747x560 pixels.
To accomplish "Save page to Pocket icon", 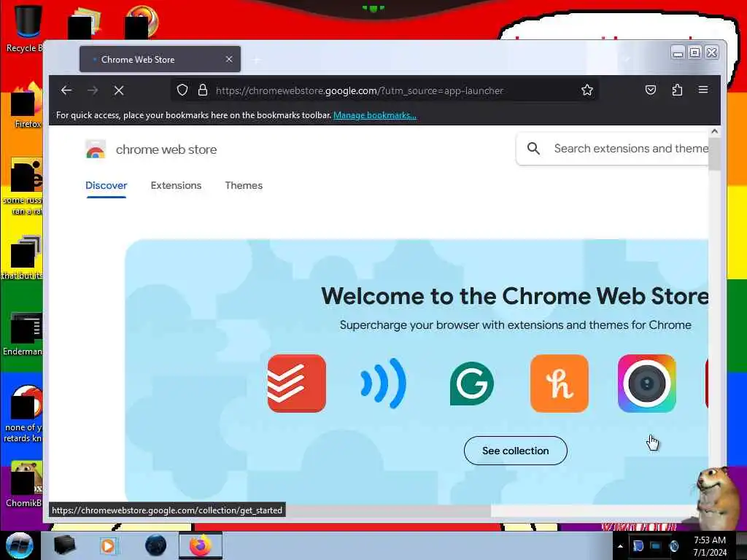I will 650,90.
